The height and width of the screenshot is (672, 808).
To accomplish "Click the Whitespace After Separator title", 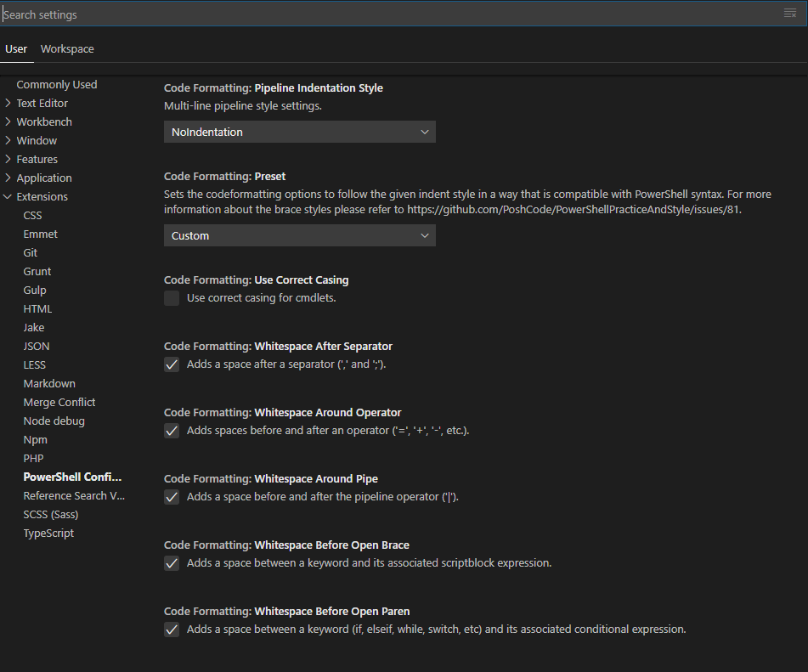I will coord(279,347).
